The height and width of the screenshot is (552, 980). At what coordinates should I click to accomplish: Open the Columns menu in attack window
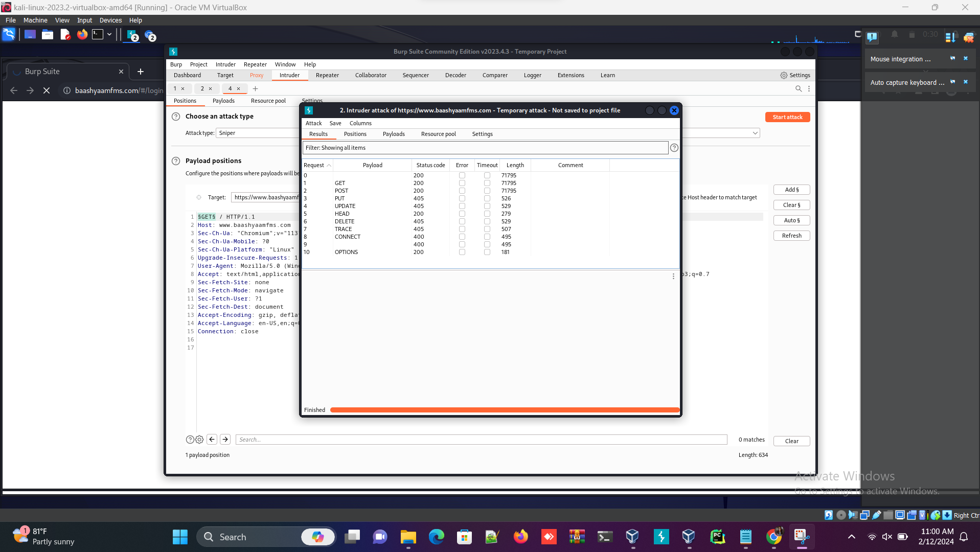360,123
